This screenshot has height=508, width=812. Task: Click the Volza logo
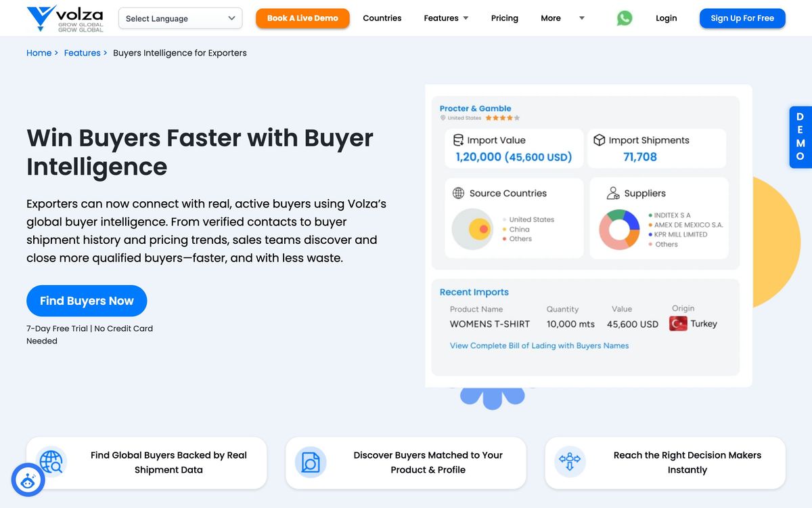point(65,18)
